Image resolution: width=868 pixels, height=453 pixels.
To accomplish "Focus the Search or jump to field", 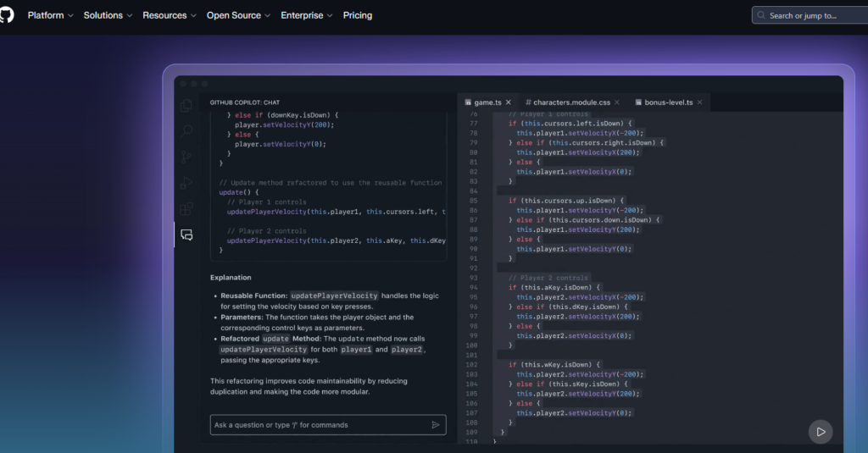I will click(810, 15).
